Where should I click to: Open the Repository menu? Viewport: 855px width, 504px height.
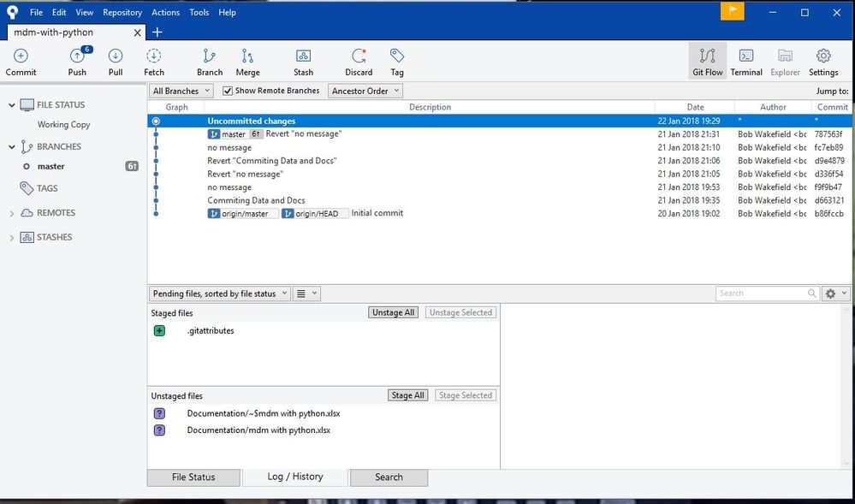coord(122,12)
